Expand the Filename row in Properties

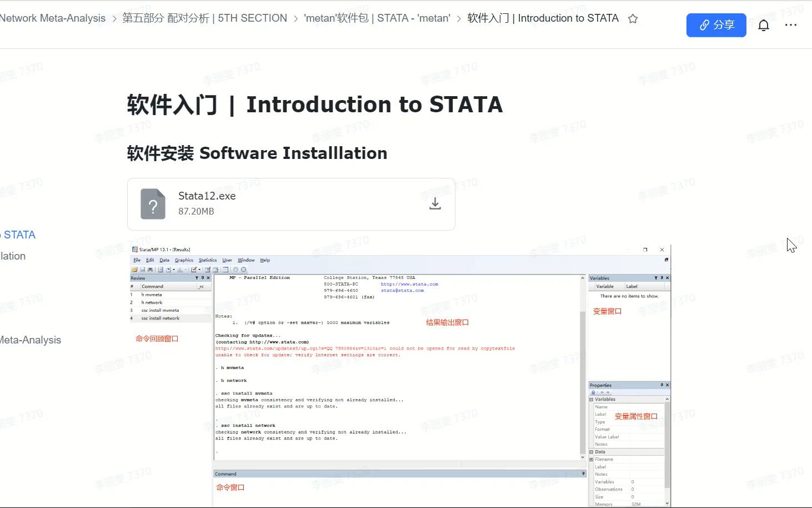tap(591, 459)
